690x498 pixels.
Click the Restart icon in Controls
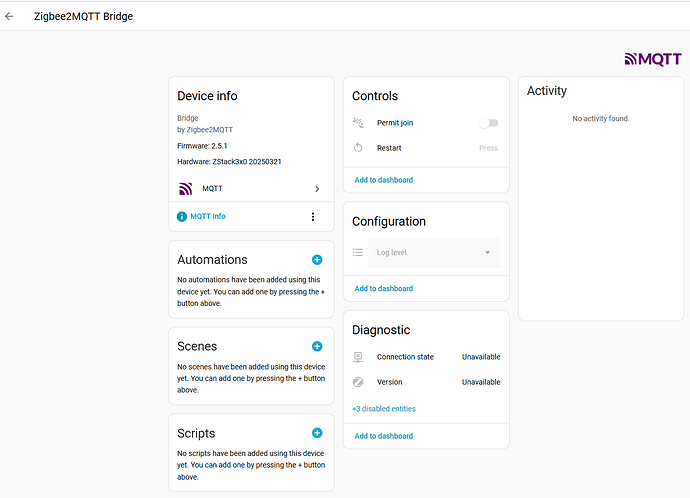[x=358, y=148]
